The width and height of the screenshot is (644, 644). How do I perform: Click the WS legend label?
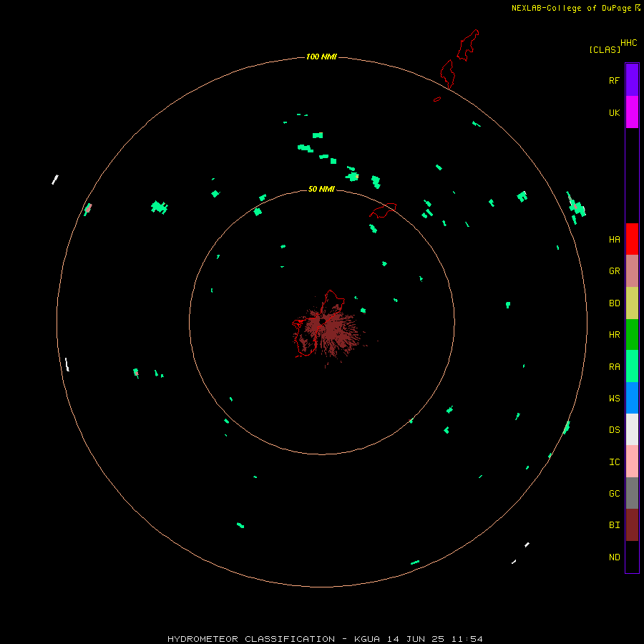tap(614, 398)
